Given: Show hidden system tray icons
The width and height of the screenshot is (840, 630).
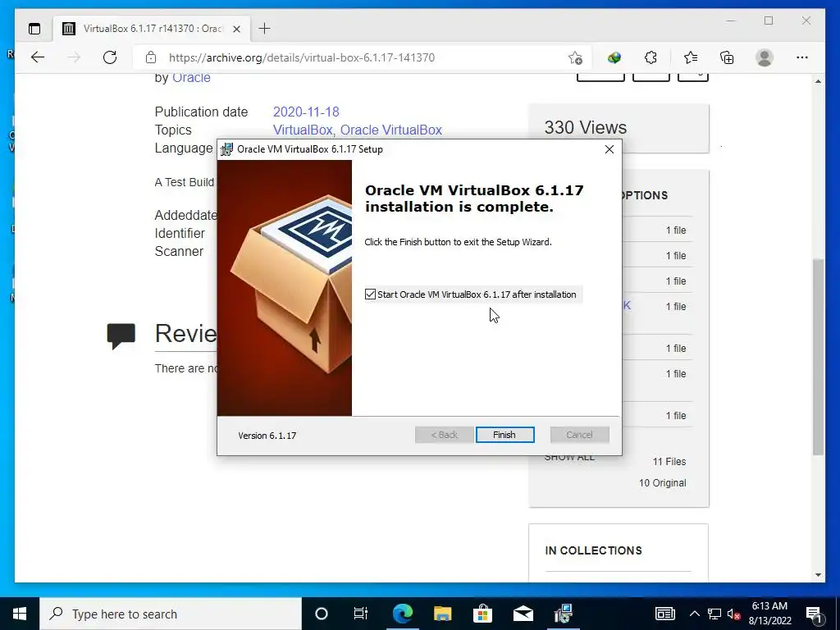Looking at the screenshot, I should [694, 614].
